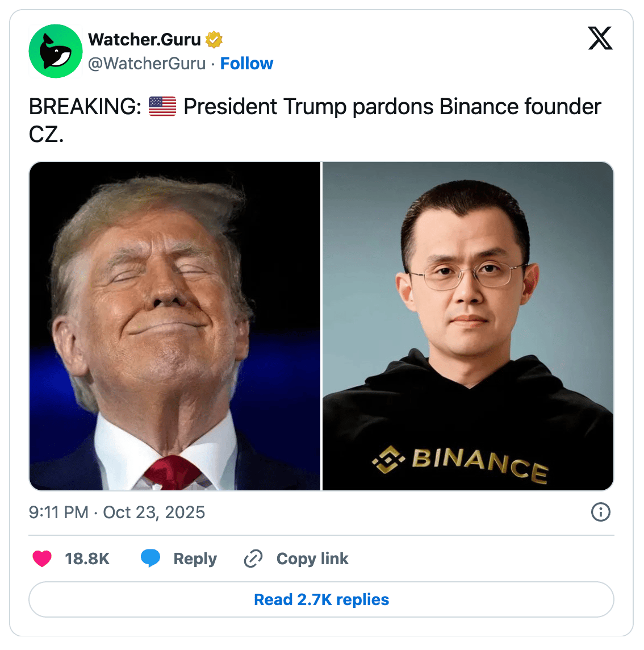Like the post with the heart icon

42,559
